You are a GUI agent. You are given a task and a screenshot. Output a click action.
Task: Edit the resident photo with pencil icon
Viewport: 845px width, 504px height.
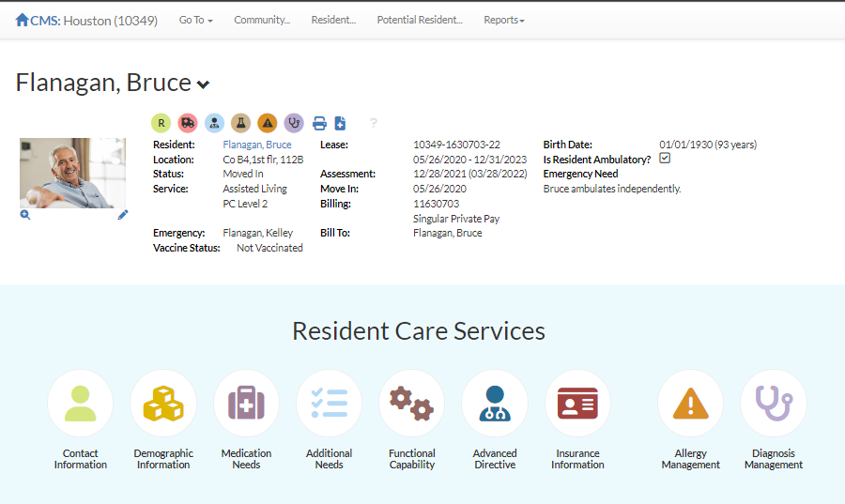[x=123, y=215]
